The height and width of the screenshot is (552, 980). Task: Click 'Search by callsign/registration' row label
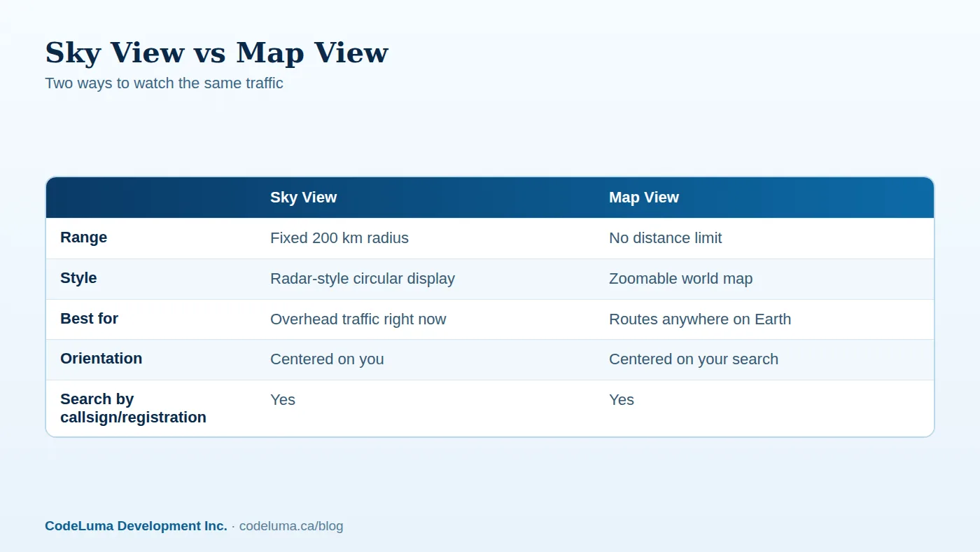click(133, 408)
